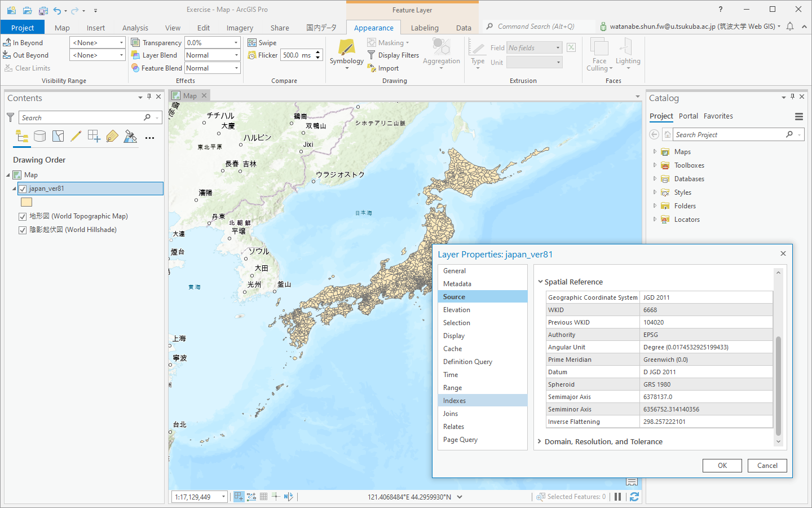The width and height of the screenshot is (812, 508).
Task: Toggle japan_ver81 layer visibility
Action: tap(23, 189)
